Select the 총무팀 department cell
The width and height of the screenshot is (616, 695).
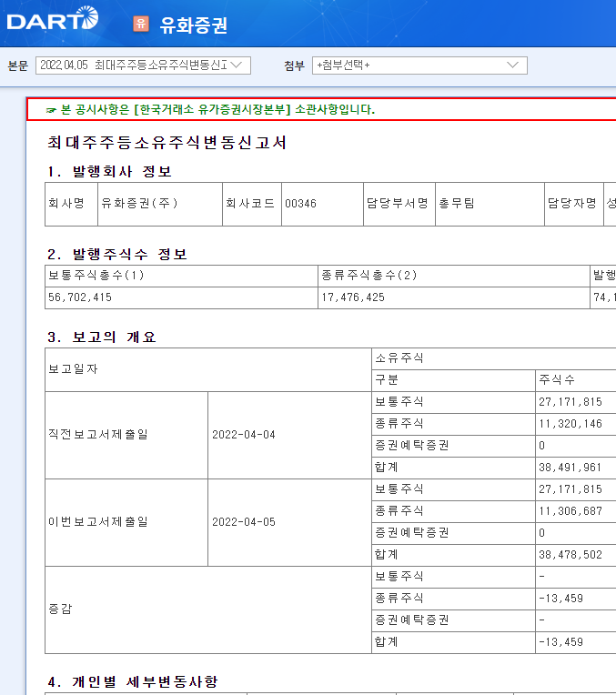490,204
